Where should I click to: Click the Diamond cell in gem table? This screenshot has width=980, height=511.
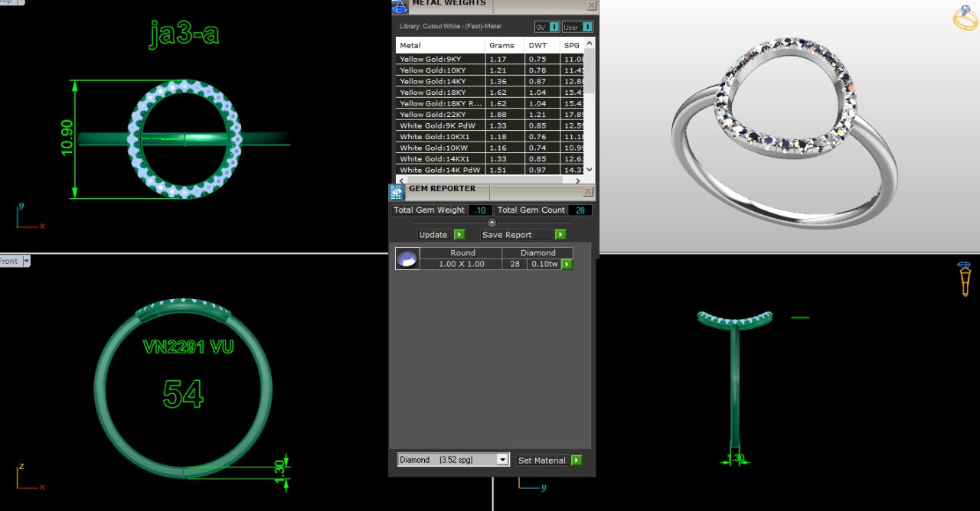[537, 252]
